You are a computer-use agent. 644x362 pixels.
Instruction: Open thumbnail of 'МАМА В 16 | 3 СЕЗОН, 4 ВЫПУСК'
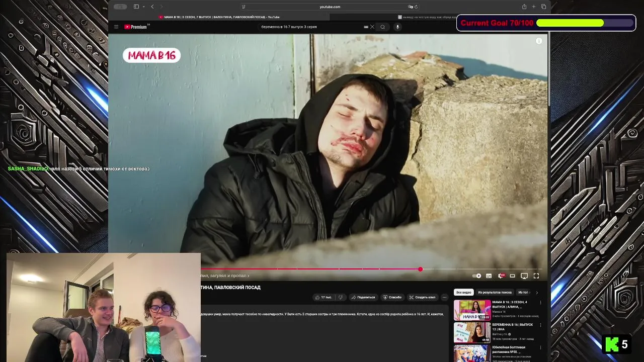472,310
